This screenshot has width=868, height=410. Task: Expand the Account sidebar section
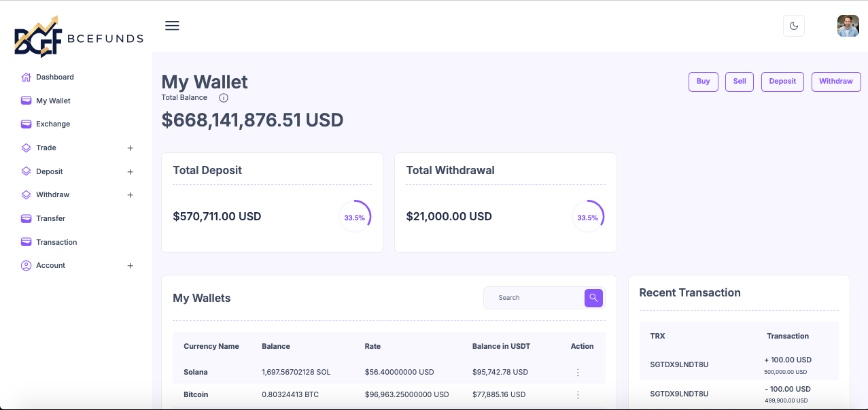(x=130, y=266)
